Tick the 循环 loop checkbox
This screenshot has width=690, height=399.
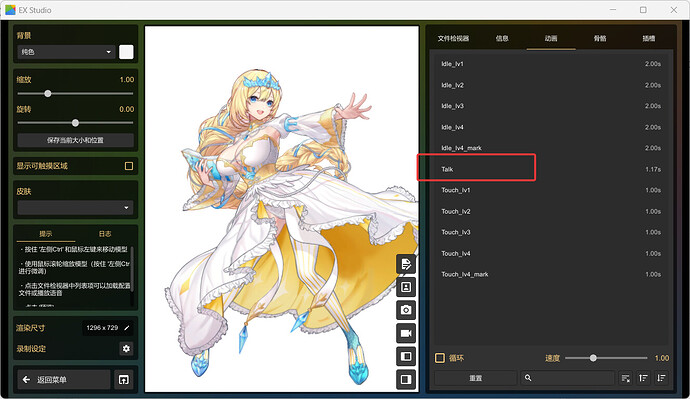[440, 358]
